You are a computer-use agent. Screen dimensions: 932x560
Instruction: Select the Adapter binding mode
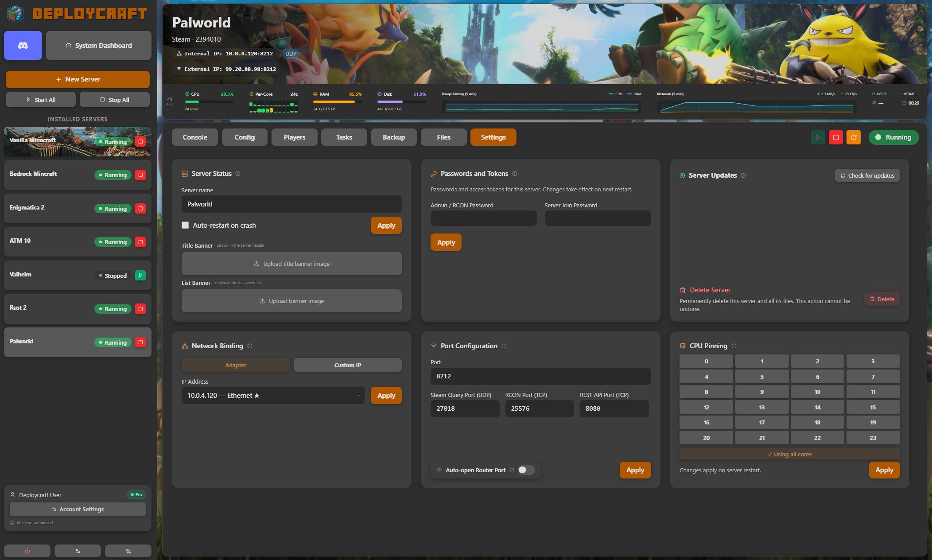236,365
